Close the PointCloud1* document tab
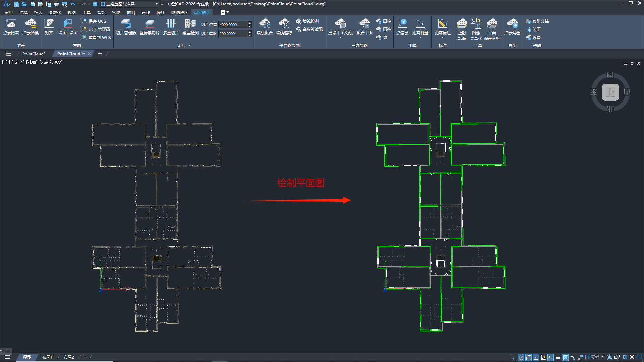This screenshot has height=362, width=644. click(x=89, y=54)
